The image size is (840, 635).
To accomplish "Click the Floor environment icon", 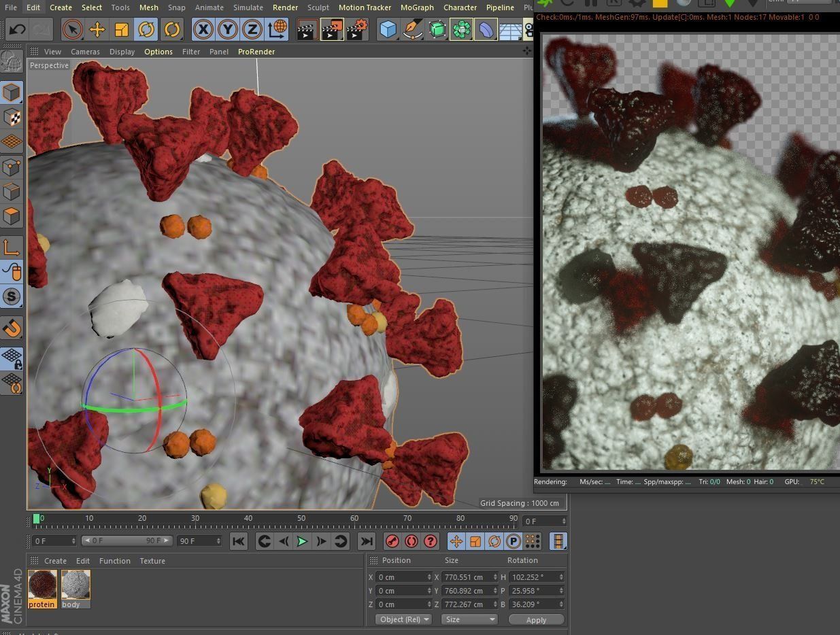I will (x=510, y=29).
